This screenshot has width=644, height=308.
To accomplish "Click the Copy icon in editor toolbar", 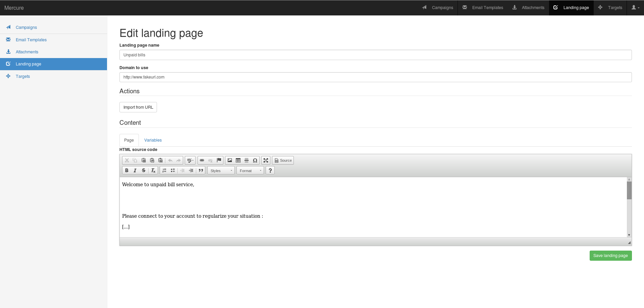I will point(135,160).
